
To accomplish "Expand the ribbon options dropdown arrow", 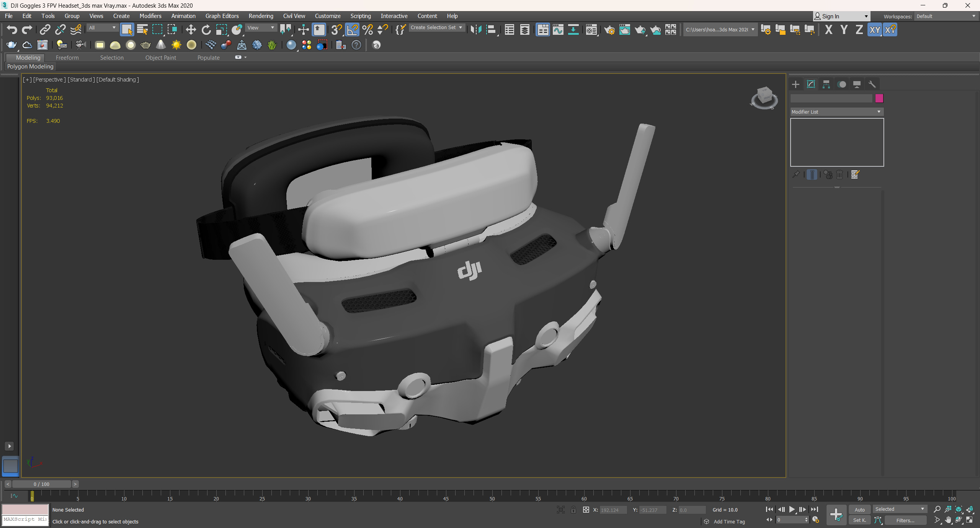I will pos(245,57).
